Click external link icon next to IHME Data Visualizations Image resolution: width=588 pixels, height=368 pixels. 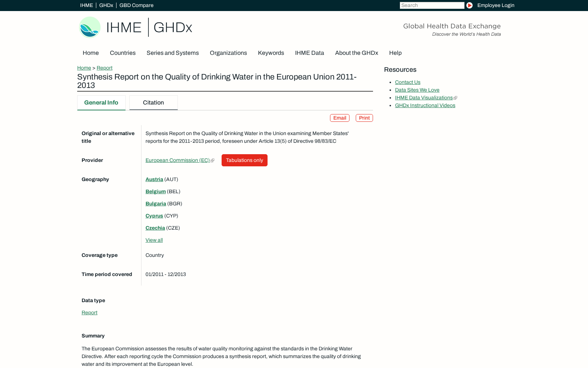455,98
